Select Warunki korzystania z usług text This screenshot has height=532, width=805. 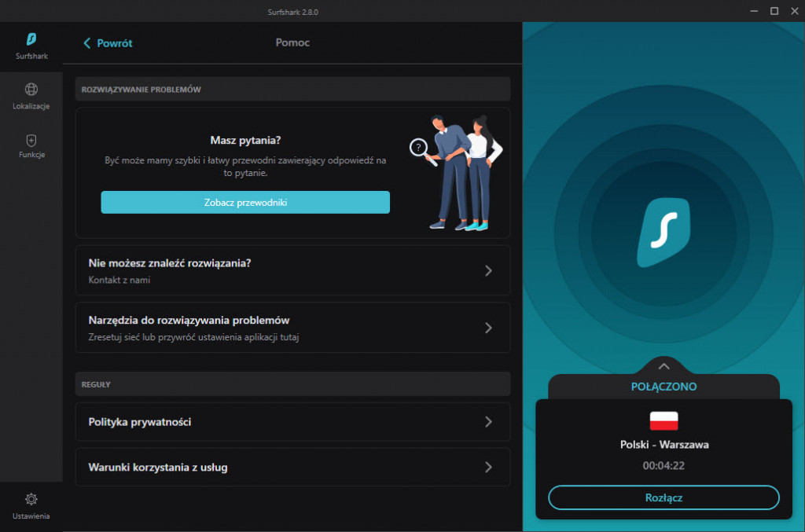[x=157, y=468]
